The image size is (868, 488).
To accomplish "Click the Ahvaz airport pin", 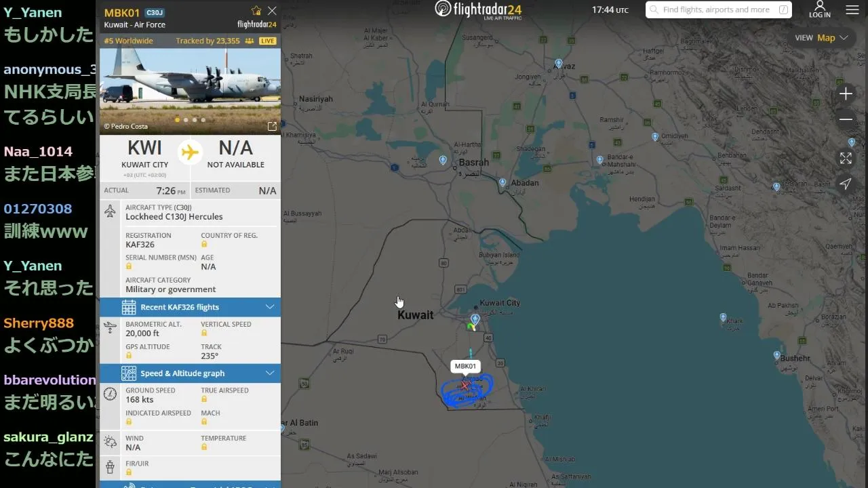I will pyautogui.click(x=559, y=63).
